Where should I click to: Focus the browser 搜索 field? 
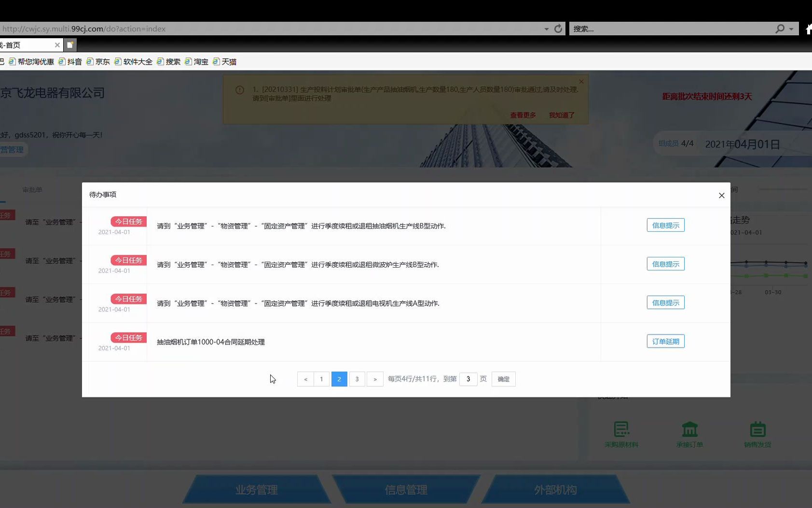click(671, 28)
